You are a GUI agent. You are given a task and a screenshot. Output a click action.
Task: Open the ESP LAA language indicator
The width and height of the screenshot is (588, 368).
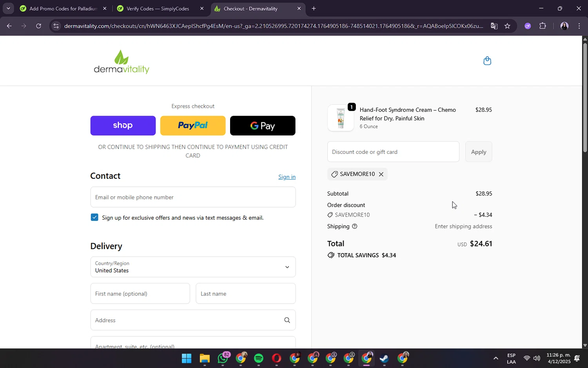pyautogui.click(x=511, y=359)
